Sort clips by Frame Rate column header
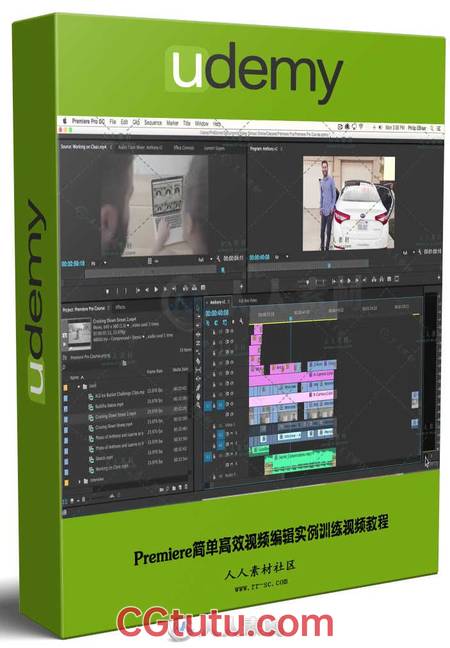Image resolution: width=450 pixels, height=648 pixels. [155, 372]
